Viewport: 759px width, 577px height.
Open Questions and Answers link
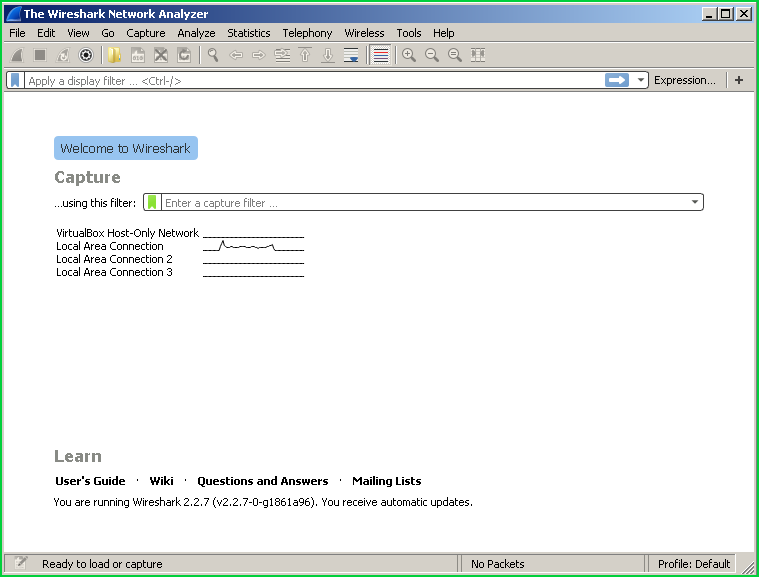262,481
